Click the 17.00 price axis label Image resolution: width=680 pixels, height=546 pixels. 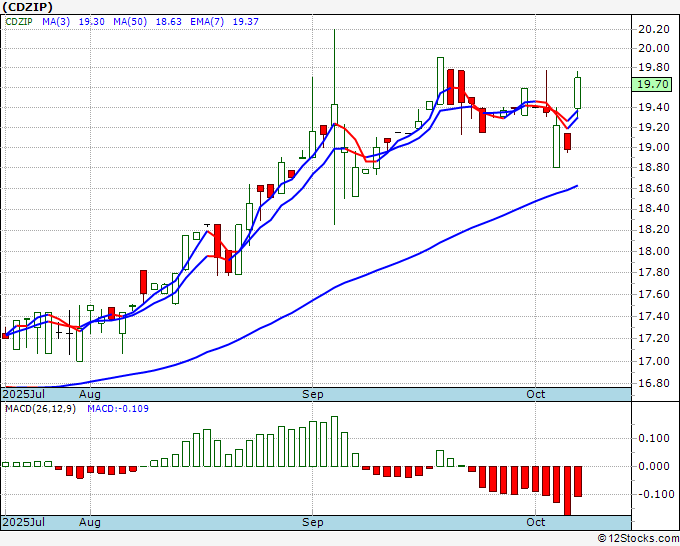654,361
